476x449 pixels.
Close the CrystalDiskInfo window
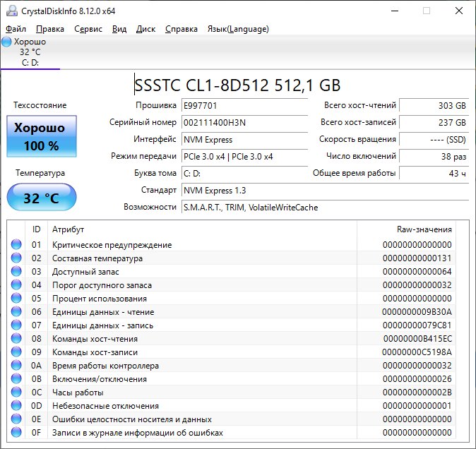coord(459,11)
